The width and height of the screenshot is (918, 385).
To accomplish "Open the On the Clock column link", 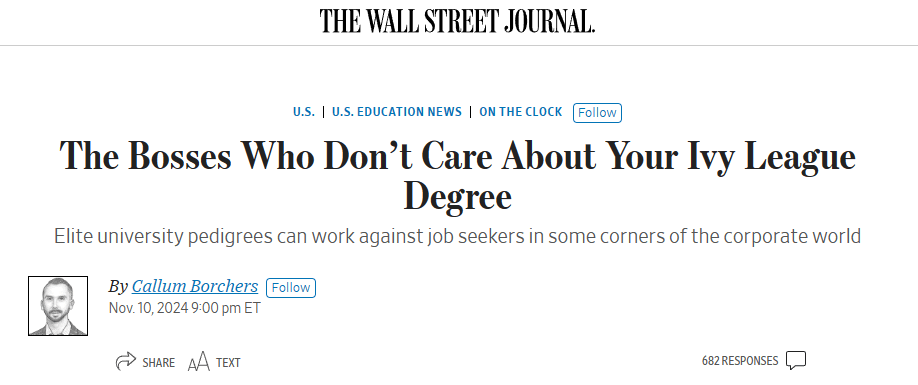I will [520, 112].
